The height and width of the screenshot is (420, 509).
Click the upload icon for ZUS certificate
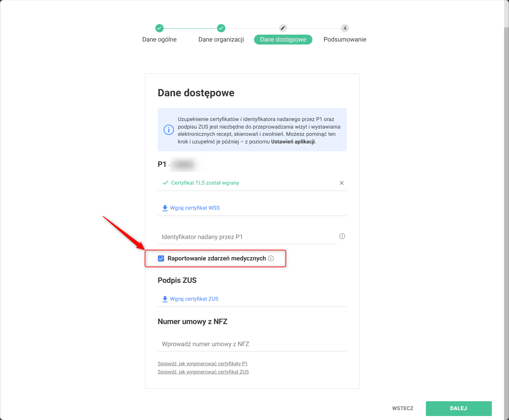tap(165, 299)
